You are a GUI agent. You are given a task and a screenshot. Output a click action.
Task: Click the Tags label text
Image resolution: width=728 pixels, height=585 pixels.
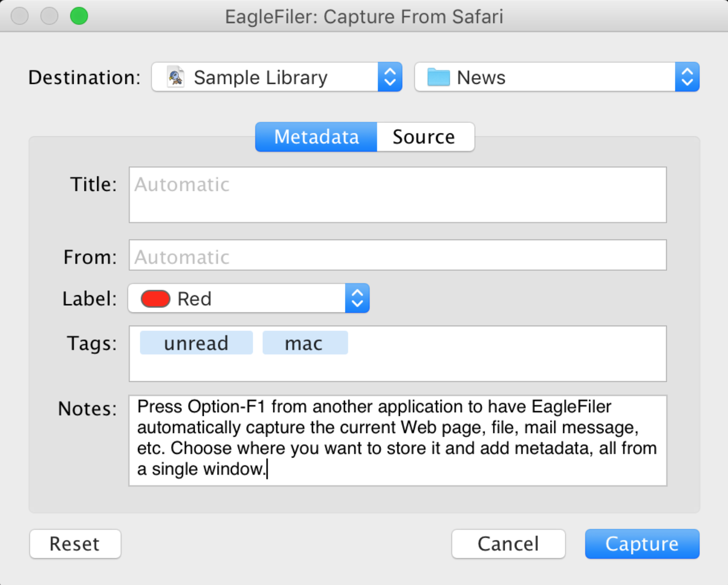click(x=92, y=343)
